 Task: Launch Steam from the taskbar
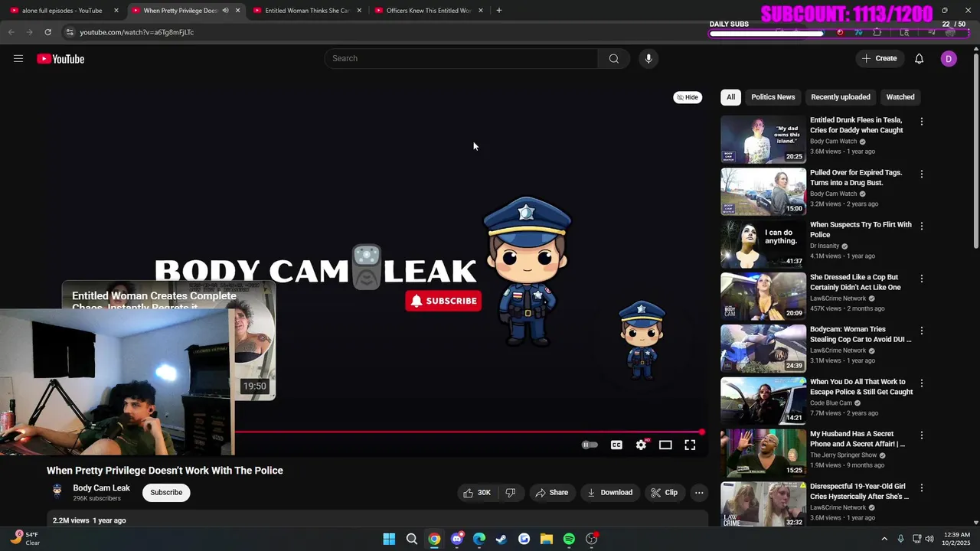(501, 539)
